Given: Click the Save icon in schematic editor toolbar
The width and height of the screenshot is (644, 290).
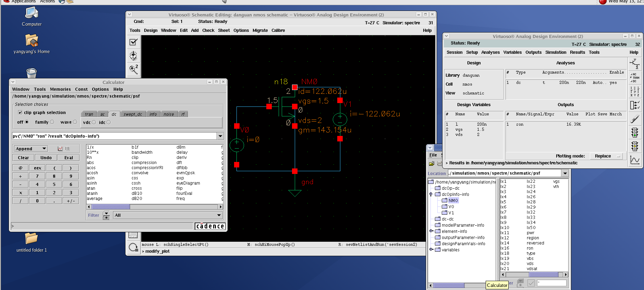Looking at the screenshot, I should [133, 55].
